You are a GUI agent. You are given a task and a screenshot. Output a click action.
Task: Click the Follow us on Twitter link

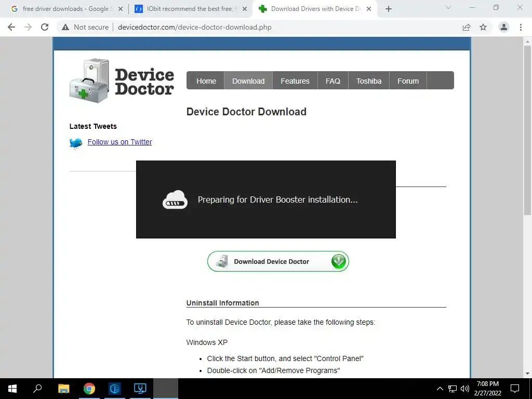pos(120,142)
